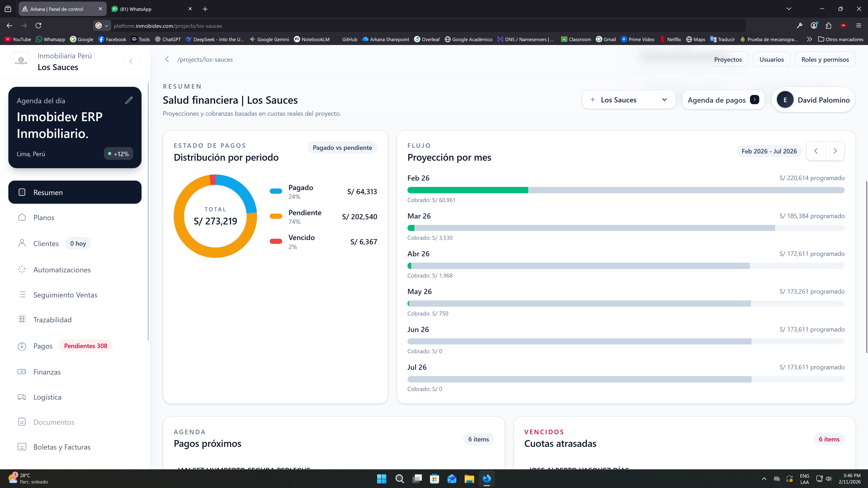The image size is (868, 488).
Task: Open Automatizaciones in the sidebar
Action: [62, 270]
